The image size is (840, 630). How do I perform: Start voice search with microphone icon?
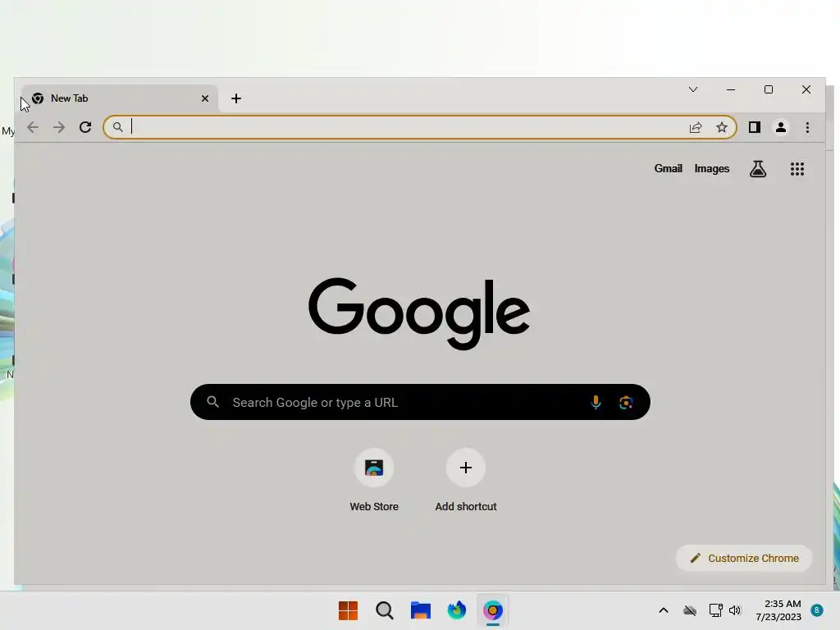coord(596,402)
